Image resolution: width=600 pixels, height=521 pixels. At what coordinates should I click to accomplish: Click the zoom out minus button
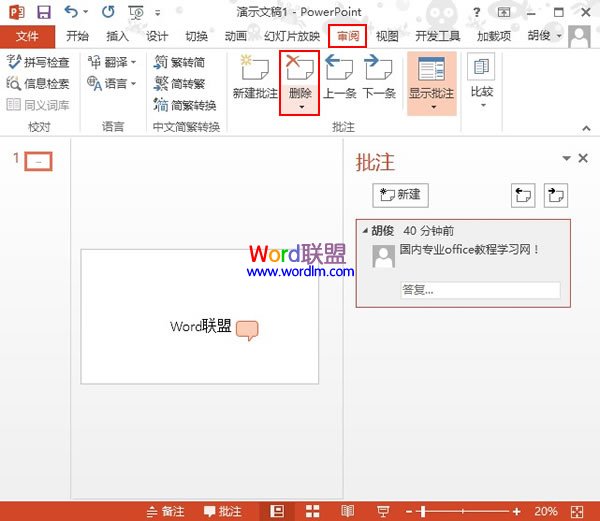coord(409,511)
